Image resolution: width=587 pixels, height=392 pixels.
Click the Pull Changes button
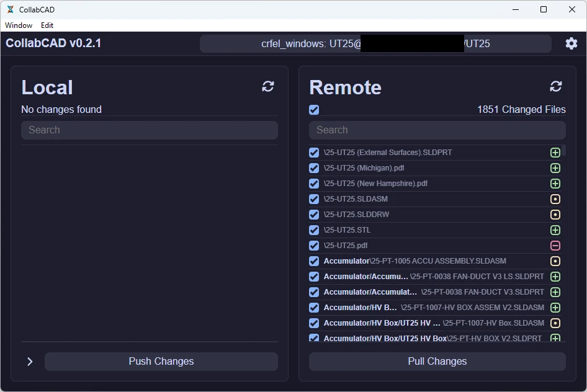(437, 361)
